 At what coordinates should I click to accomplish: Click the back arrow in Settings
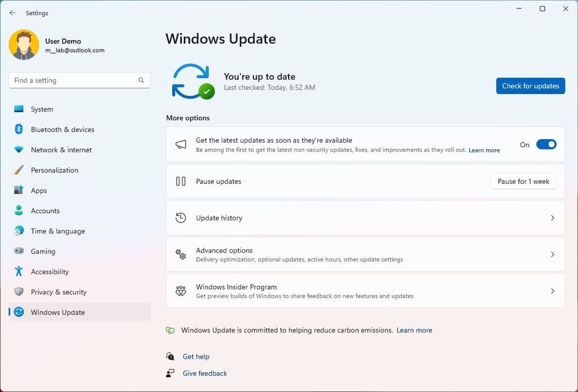pos(12,12)
